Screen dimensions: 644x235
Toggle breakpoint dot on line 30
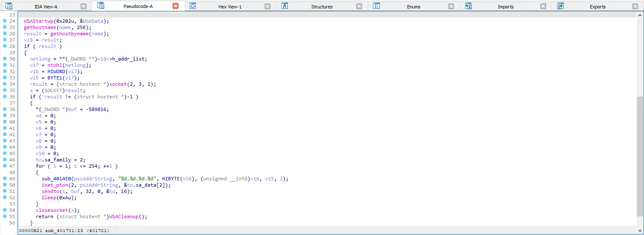click(5, 58)
